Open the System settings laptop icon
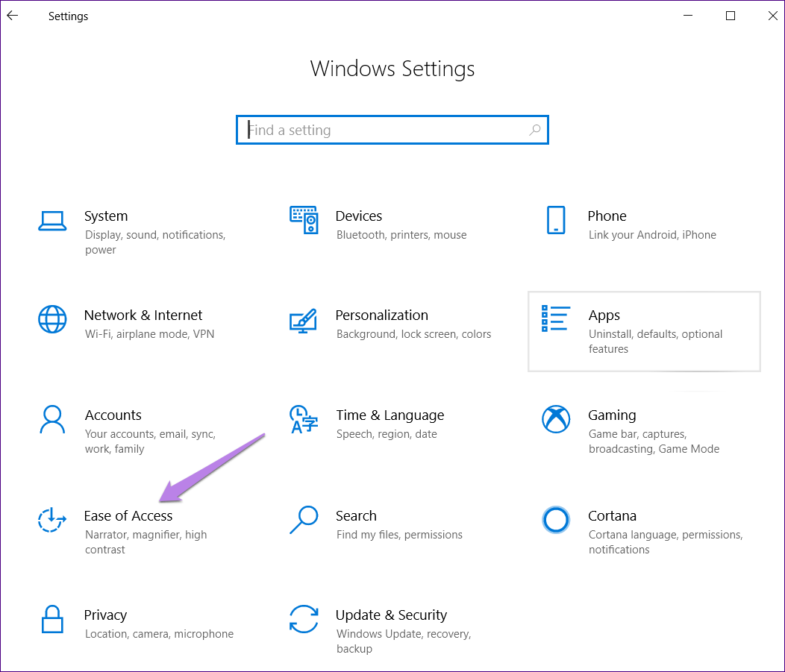Screen dimensions: 785x672 point(52,221)
